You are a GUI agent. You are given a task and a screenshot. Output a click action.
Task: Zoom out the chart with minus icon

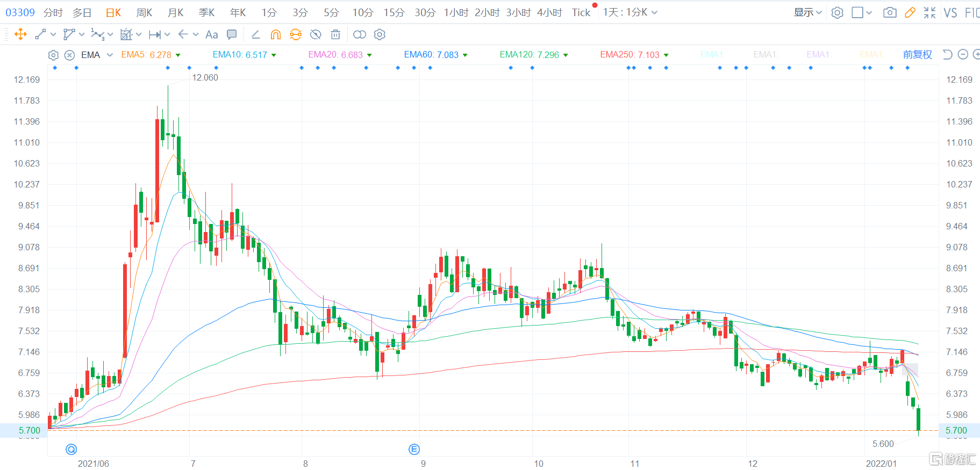click(963, 54)
